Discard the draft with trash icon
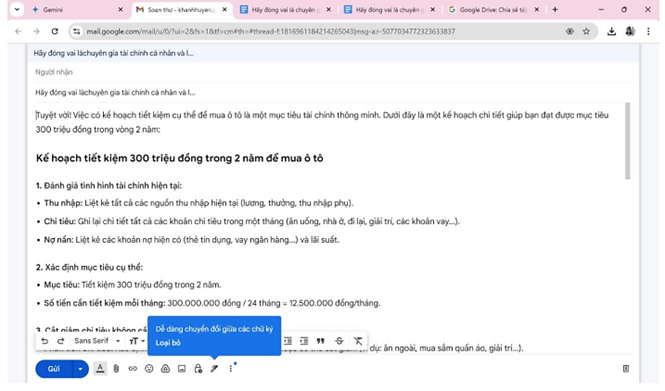Image resolution: width=665 pixels, height=391 pixels. coord(626,369)
